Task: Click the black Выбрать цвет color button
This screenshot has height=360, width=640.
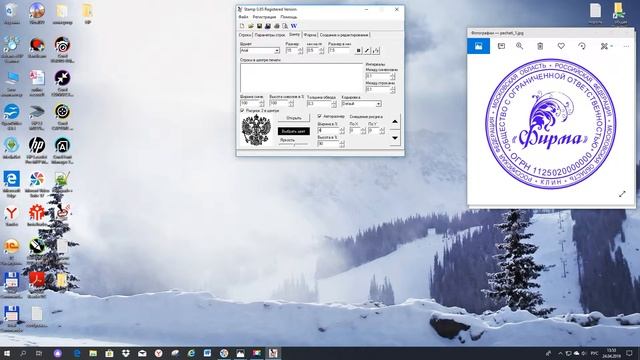Action: coord(293,131)
